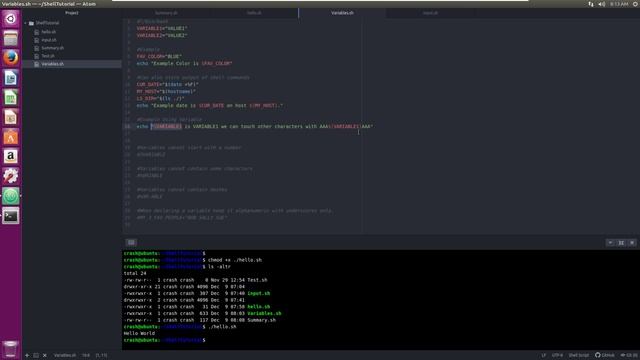Click the Project panel header

tap(72, 13)
